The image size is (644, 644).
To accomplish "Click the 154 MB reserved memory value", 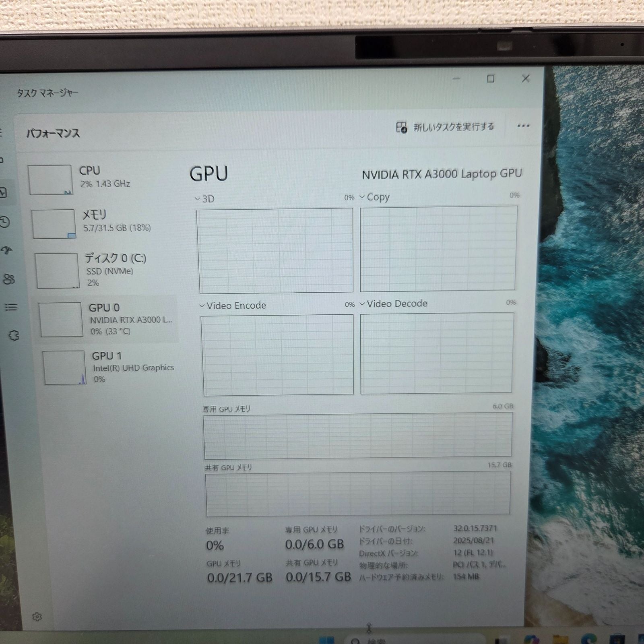I will point(466,577).
